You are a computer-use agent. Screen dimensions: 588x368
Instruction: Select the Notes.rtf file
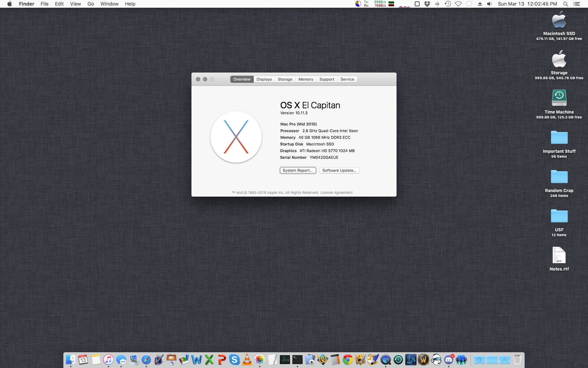pos(559,259)
